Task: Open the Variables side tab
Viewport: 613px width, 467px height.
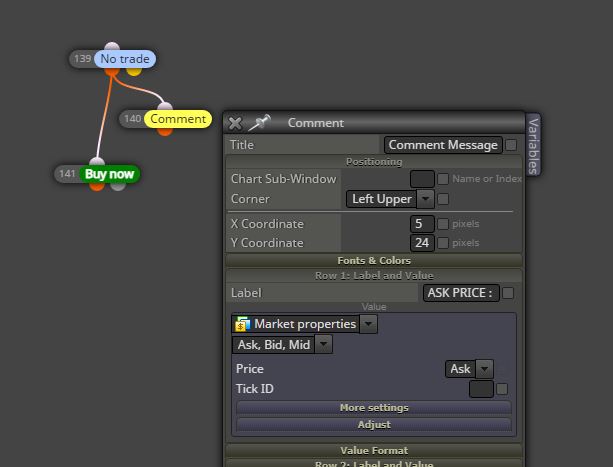Action: click(x=534, y=145)
